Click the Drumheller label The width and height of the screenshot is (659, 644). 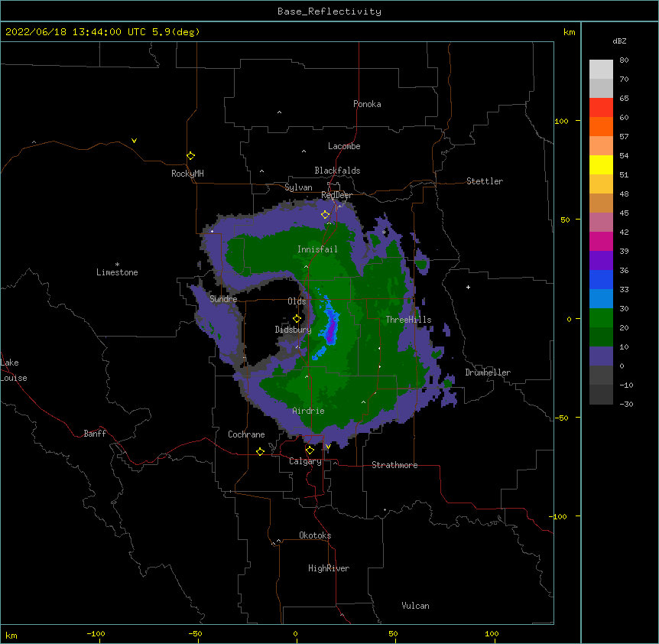(488, 372)
